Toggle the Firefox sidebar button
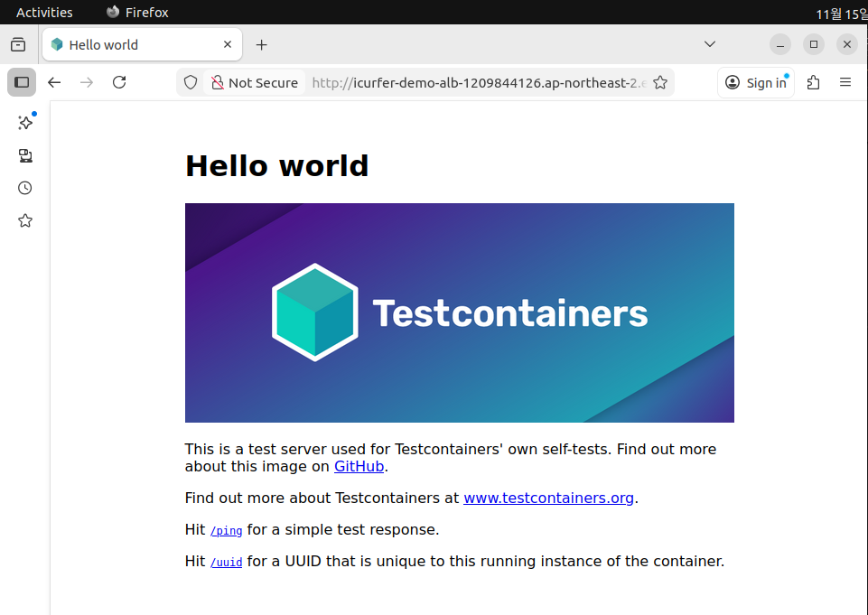The image size is (868, 615). click(x=22, y=82)
